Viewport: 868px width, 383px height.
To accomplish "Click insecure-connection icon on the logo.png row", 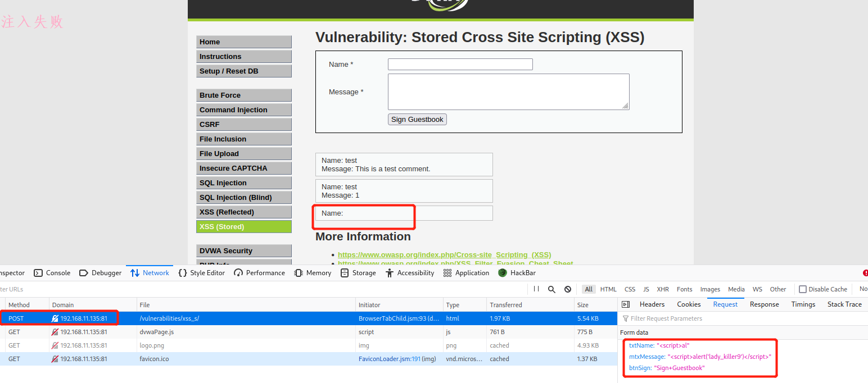I will [55, 345].
